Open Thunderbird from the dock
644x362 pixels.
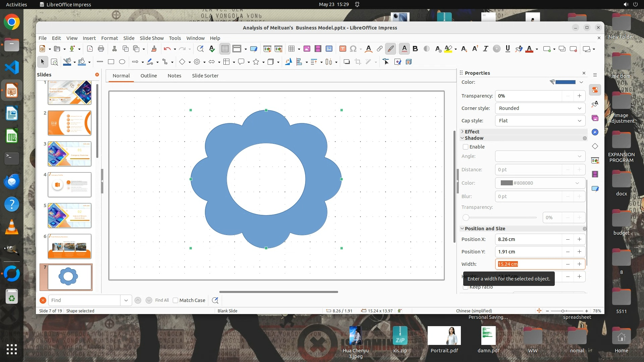[x=12, y=181]
